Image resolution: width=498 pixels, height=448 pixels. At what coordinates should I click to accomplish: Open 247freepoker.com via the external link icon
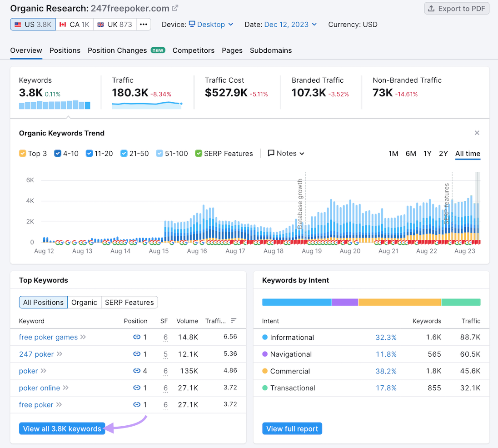coord(174,8)
